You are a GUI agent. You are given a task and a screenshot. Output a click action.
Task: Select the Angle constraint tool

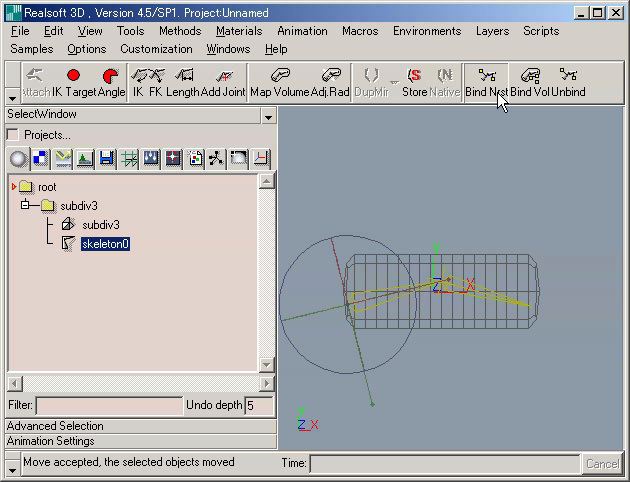click(x=111, y=83)
